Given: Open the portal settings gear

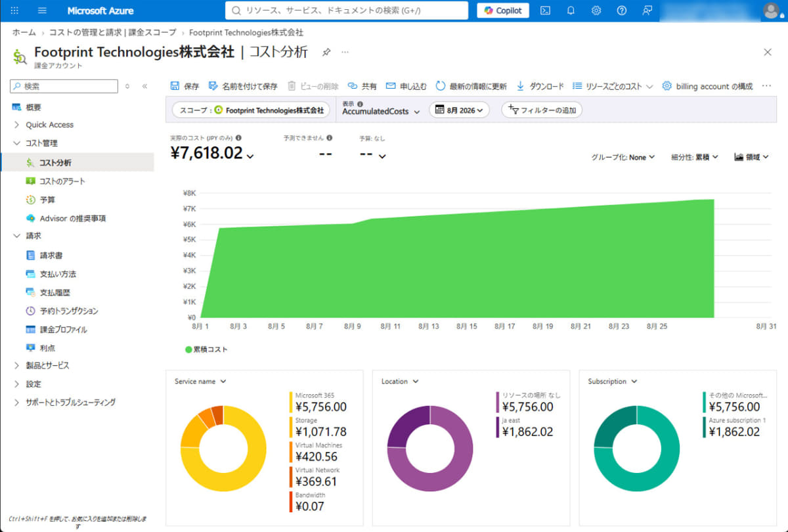Looking at the screenshot, I should [x=596, y=11].
